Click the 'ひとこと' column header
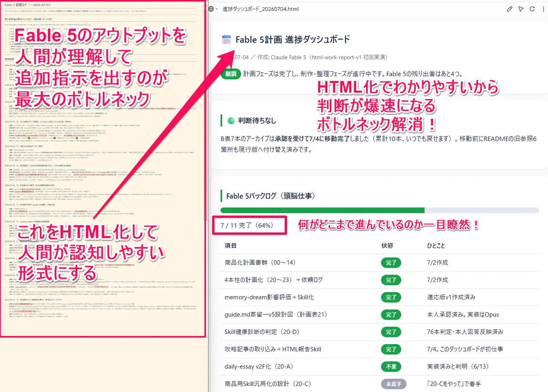This screenshot has width=548, height=392. pyautogui.click(x=436, y=246)
